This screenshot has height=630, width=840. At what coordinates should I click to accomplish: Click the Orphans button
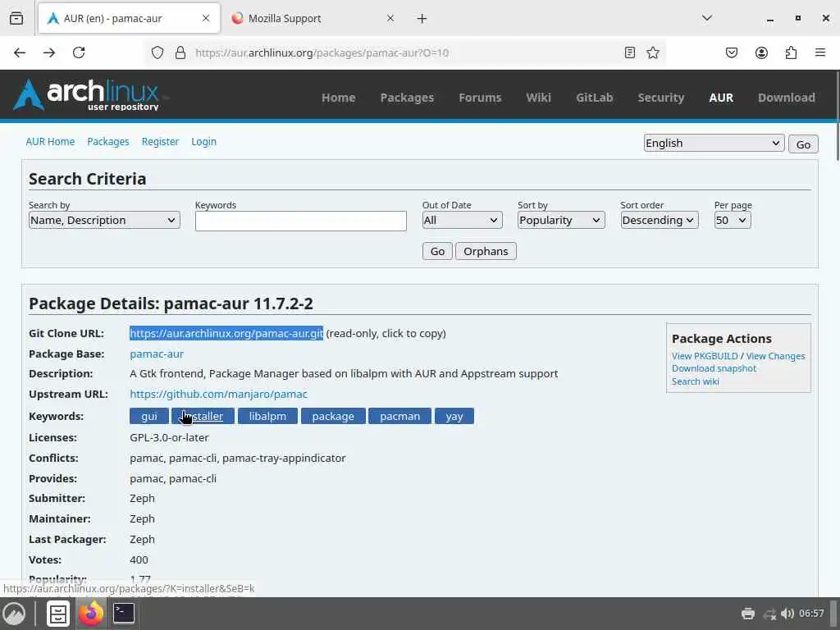point(486,251)
